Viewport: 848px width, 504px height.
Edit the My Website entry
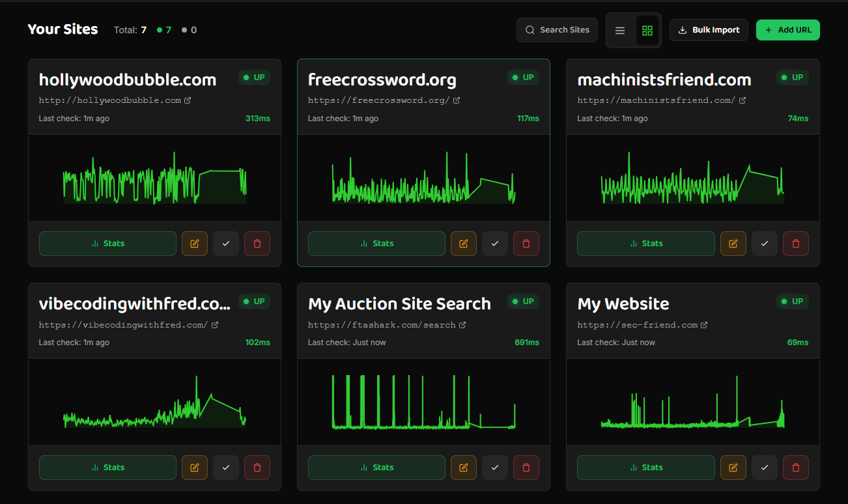pos(733,467)
